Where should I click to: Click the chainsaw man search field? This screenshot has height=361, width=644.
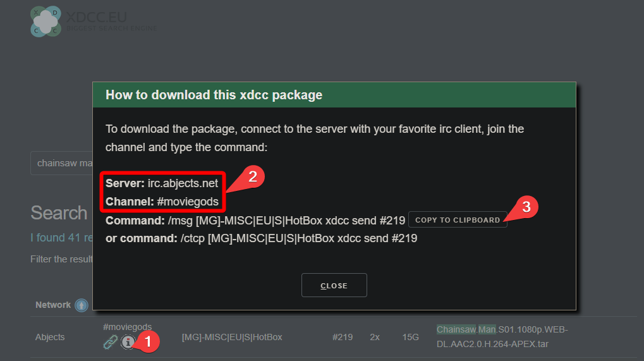pos(62,163)
